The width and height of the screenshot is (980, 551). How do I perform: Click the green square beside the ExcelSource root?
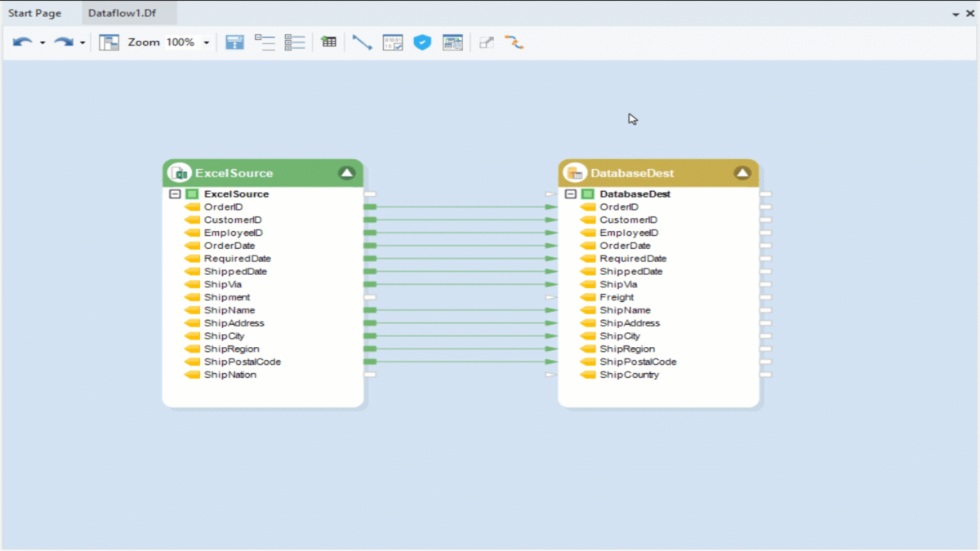[x=192, y=193]
